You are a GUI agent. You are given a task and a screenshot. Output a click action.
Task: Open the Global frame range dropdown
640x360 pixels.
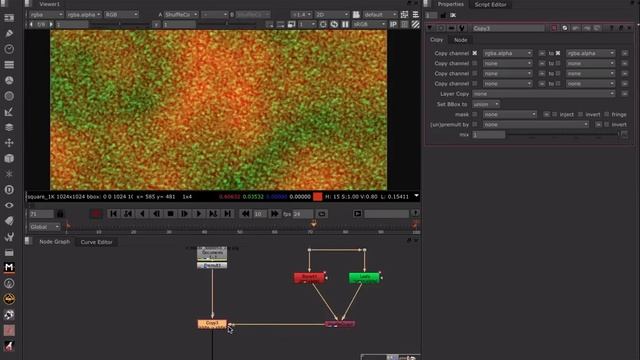(x=44, y=227)
